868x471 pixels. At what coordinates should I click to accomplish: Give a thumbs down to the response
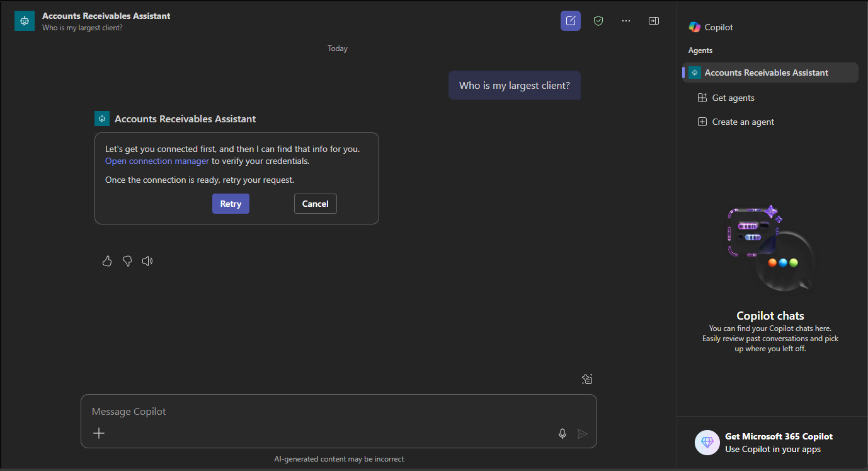(x=127, y=260)
